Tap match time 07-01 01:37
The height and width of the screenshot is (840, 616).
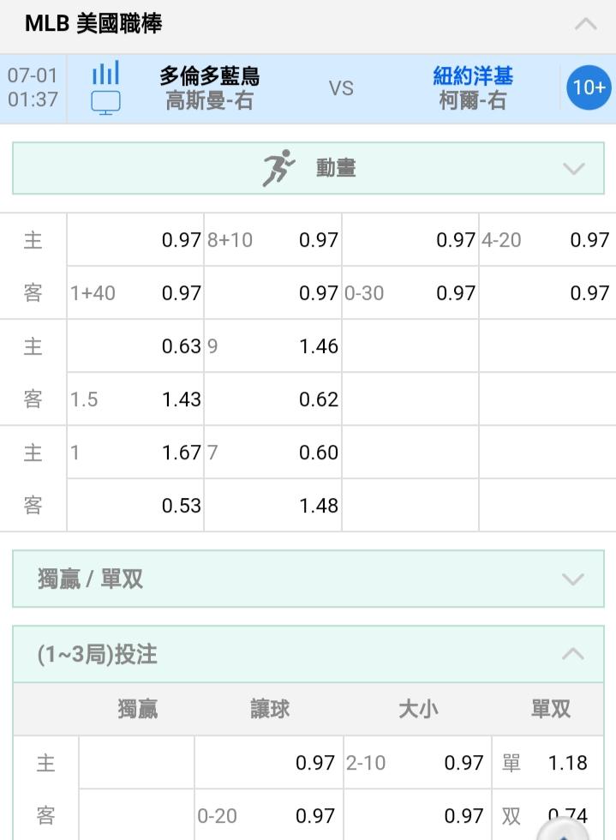pos(33,87)
